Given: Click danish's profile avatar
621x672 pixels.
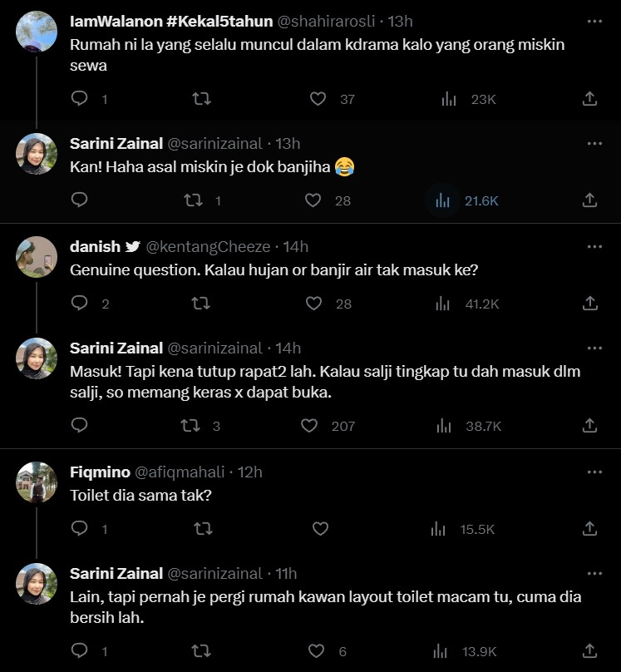Looking at the screenshot, I should (x=37, y=256).
